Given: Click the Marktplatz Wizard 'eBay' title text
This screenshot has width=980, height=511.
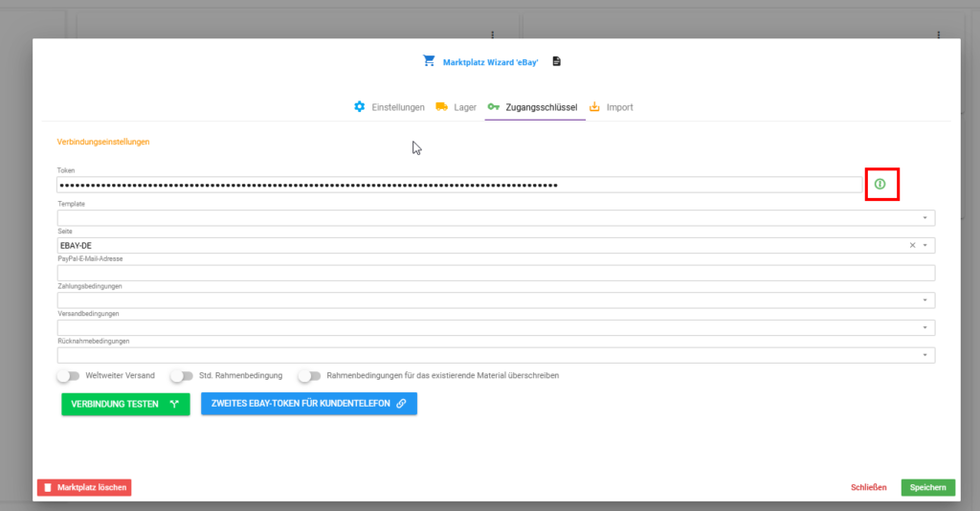Looking at the screenshot, I should pos(490,62).
